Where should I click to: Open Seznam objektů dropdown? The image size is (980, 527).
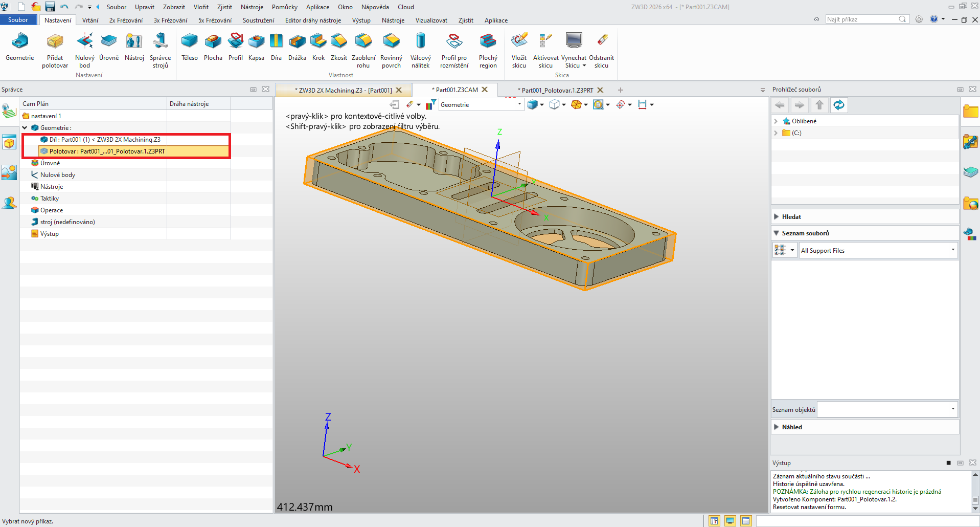click(x=887, y=409)
